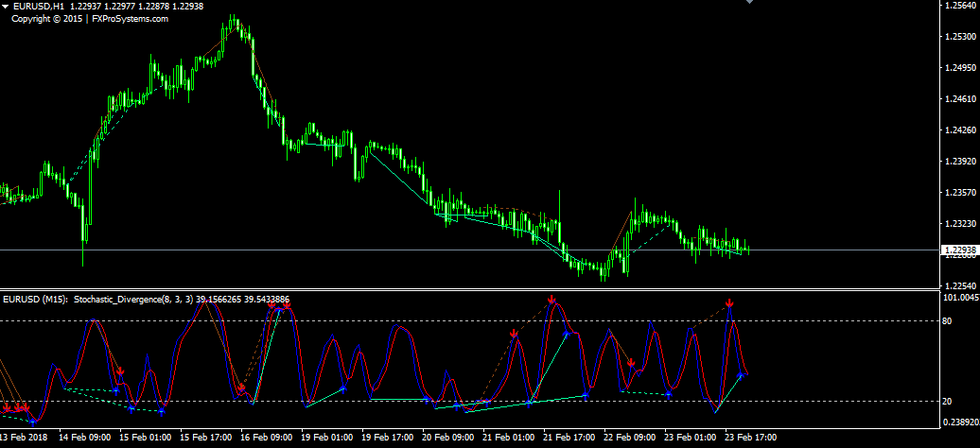Click the 1.25300 price scale label
Viewport: 980px width, 448px height.
959,37
